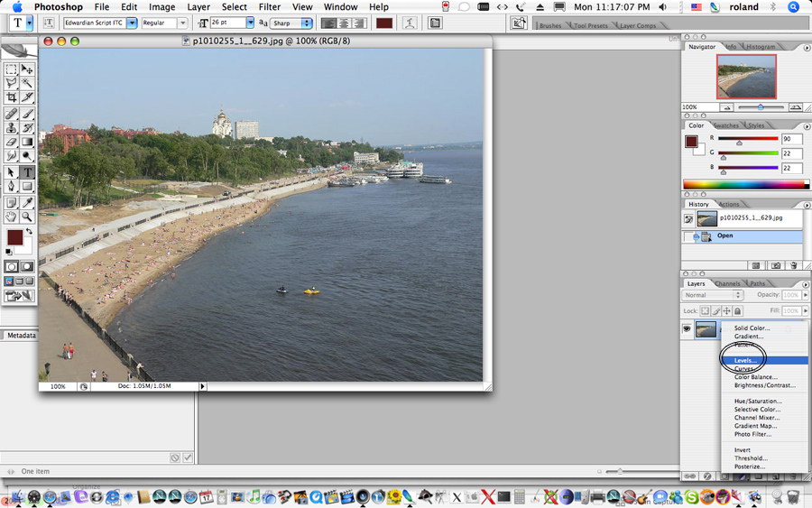Open the font family dropdown
Image resolution: width=812 pixels, height=508 pixels.
pos(132,23)
